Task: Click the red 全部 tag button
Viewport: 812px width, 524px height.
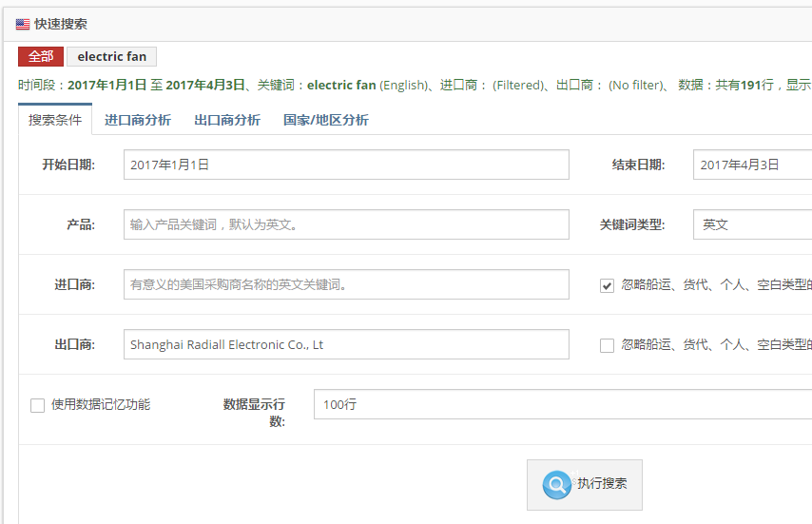Action: point(41,57)
